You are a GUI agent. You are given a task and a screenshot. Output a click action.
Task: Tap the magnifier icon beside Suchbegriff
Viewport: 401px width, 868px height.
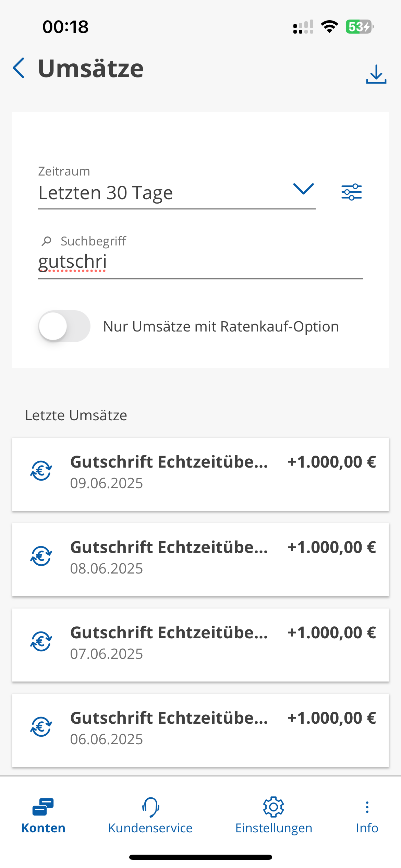pyautogui.click(x=46, y=241)
